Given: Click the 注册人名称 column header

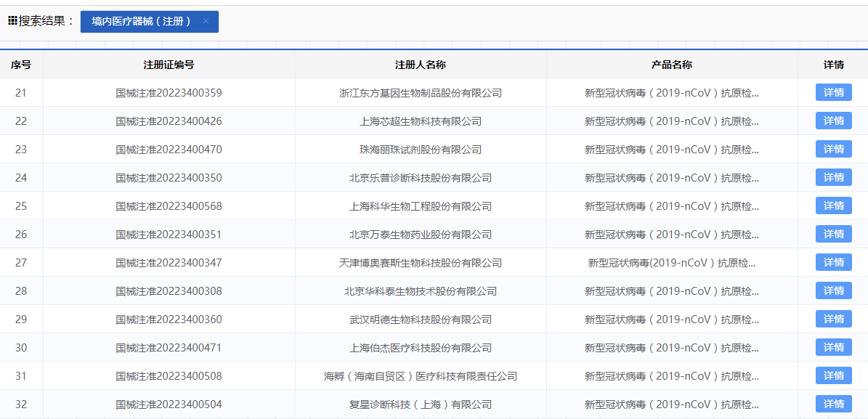Looking at the screenshot, I should point(420,65).
